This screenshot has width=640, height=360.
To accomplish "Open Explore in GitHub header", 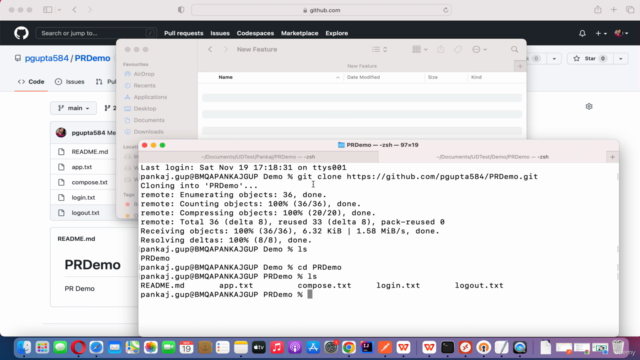I will pos(337,33).
